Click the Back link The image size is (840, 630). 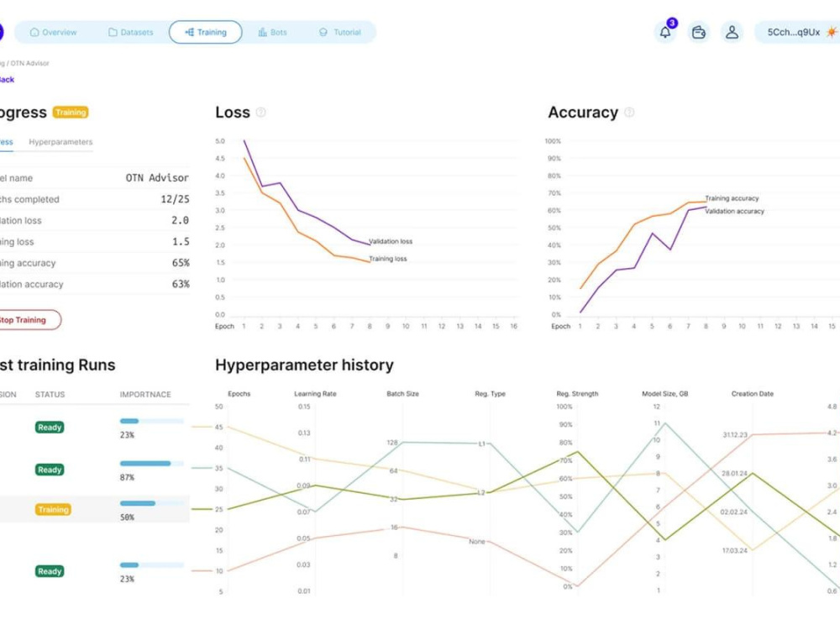(x=7, y=79)
